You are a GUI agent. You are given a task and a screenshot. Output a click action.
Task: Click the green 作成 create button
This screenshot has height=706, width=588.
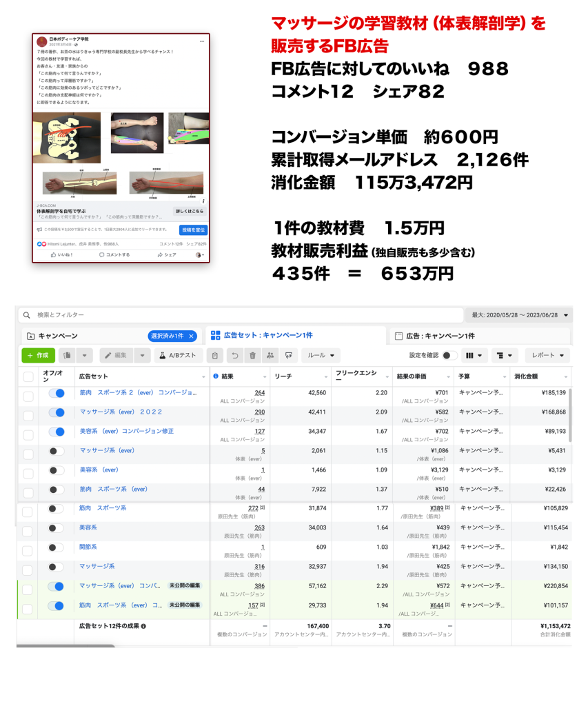click(38, 356)
